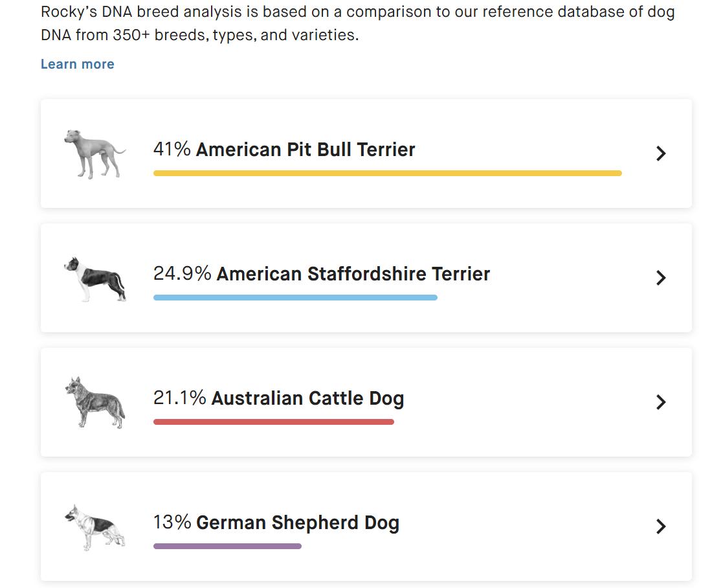Image resolution: width=701 pixels, height=588 pixels.
Task: Click the purple German Shepherd percentage bar
Action: 227,547
